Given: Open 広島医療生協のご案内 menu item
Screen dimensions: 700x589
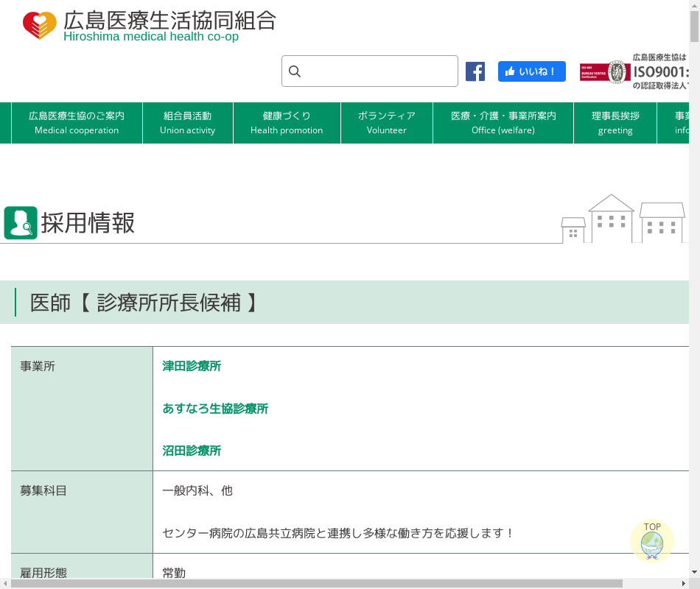Looking at the screenshot, I should 77,122.
